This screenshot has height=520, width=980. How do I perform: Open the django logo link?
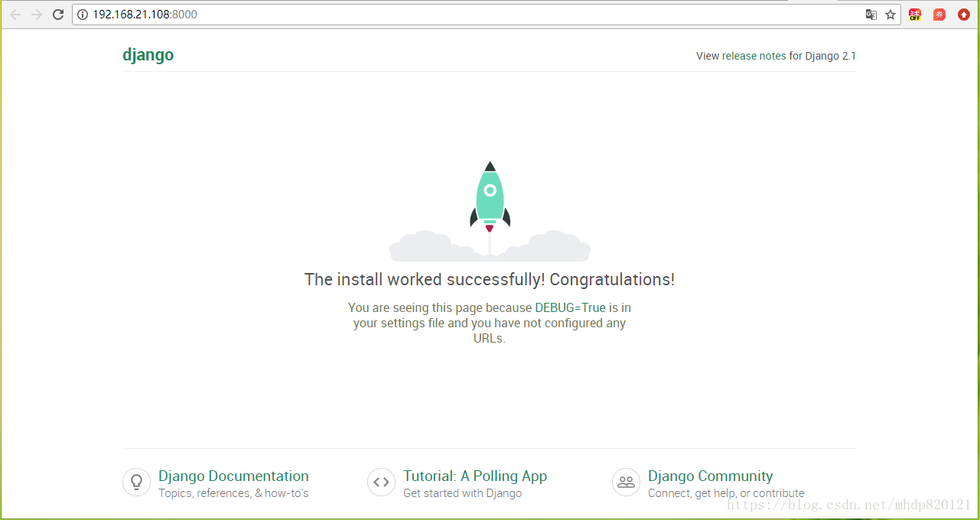(148, 55)
